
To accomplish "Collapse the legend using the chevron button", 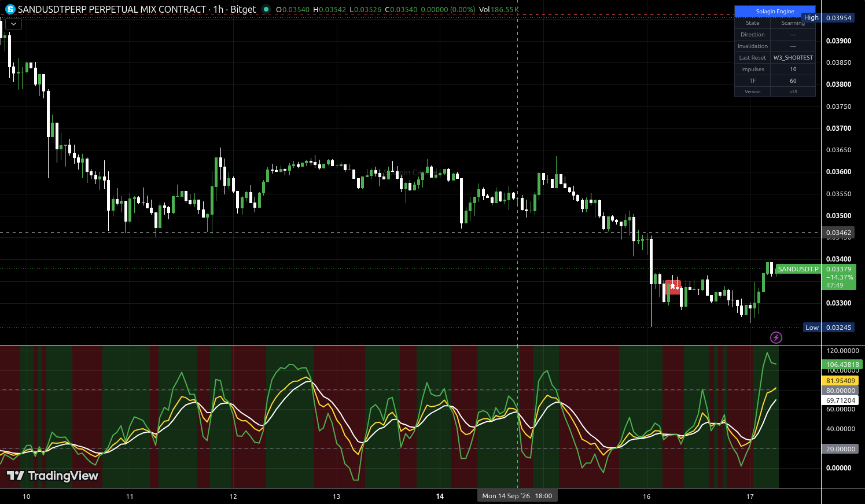I will coord(13,24).
